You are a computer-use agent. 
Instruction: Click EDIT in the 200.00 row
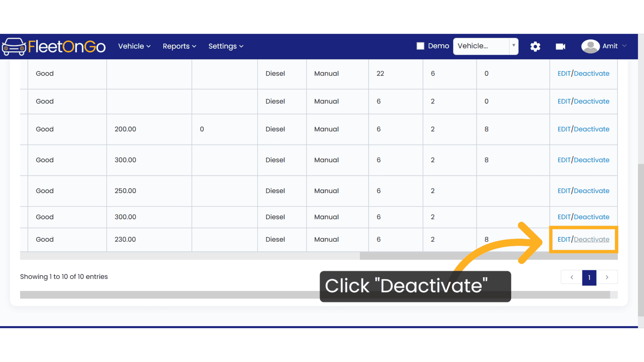pyautogui.click(x=564, y=129)
